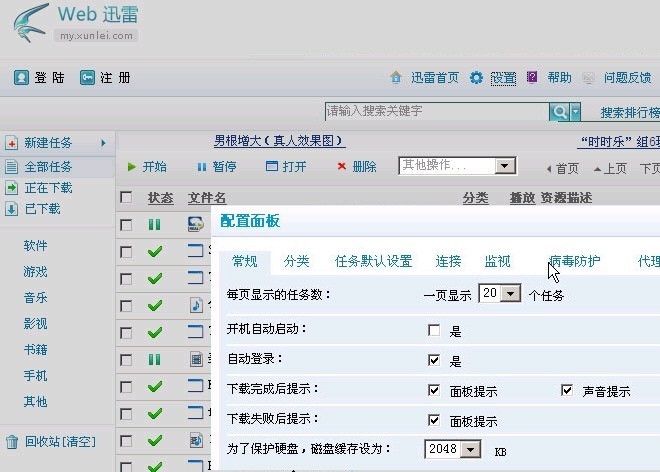Click the 帮助 help icon
The height and width of the screenshot is (472, 660).
[532, 78]
